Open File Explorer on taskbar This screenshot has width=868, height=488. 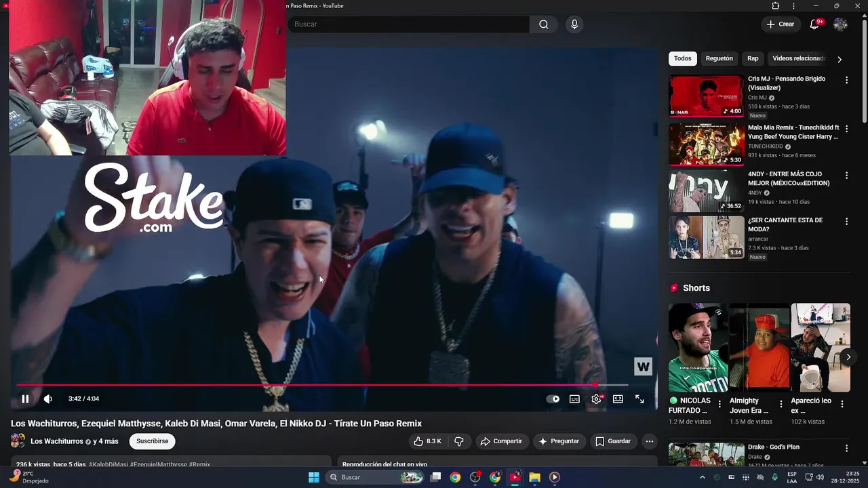pos(534,477)
